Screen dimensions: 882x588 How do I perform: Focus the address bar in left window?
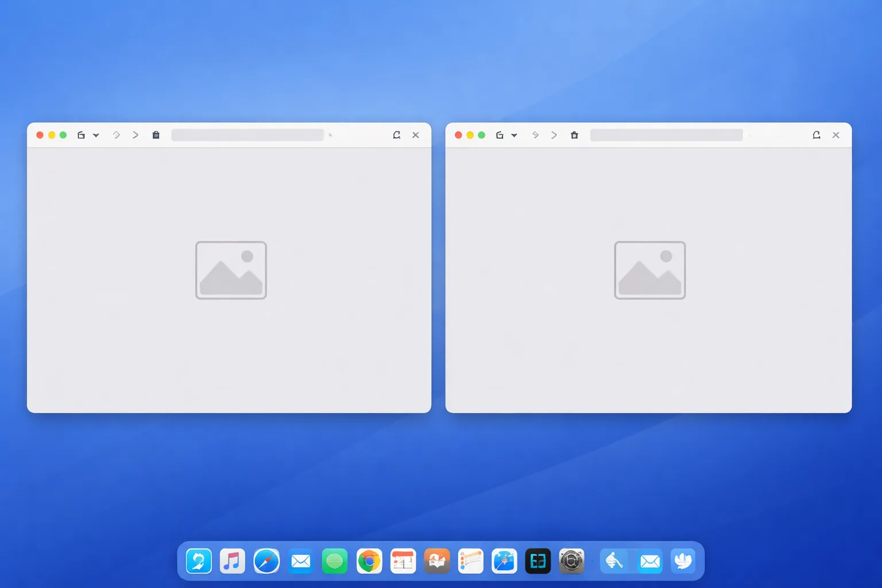coord(247,135)
